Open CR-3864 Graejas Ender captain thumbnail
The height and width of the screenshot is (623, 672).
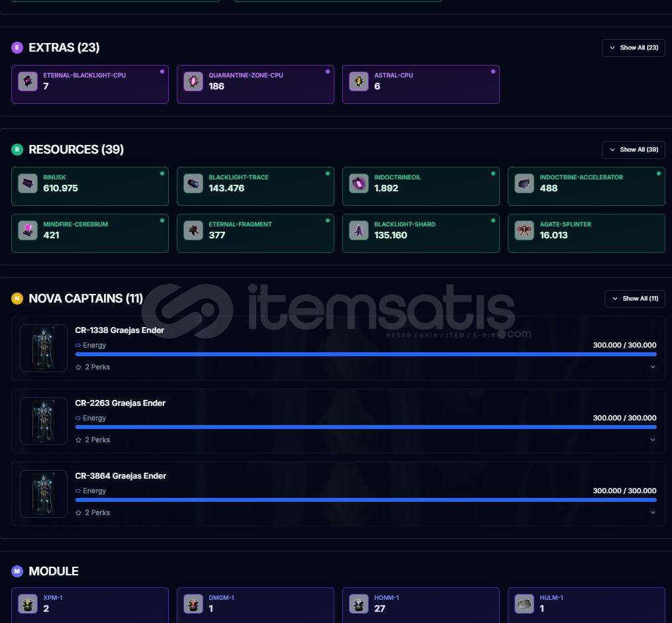[x=44, y=494]
